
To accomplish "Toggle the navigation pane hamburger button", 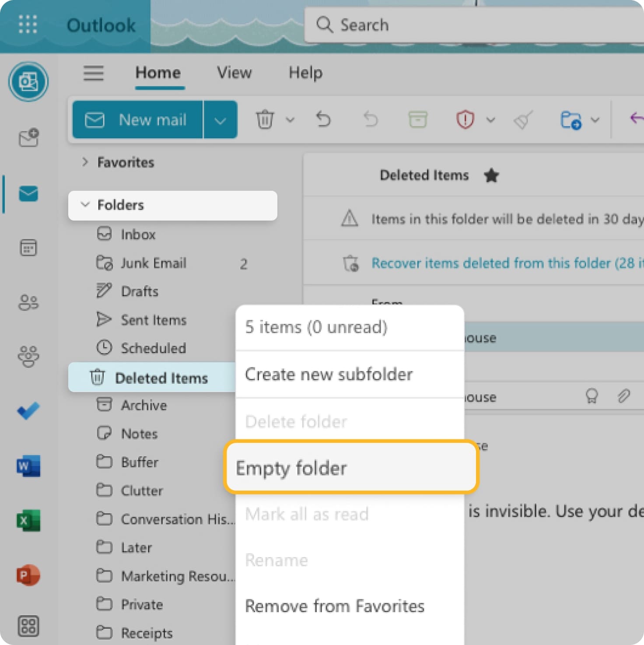I will click(x=94, y=73).
